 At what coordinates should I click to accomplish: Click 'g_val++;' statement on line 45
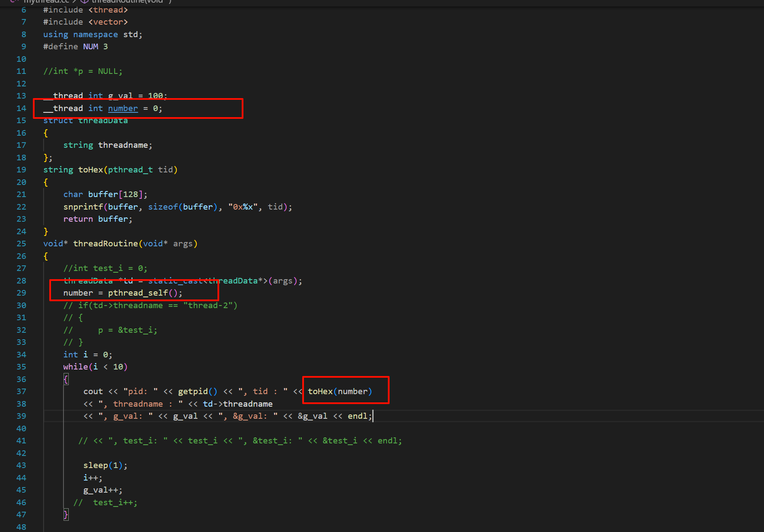tap(103, 490)
